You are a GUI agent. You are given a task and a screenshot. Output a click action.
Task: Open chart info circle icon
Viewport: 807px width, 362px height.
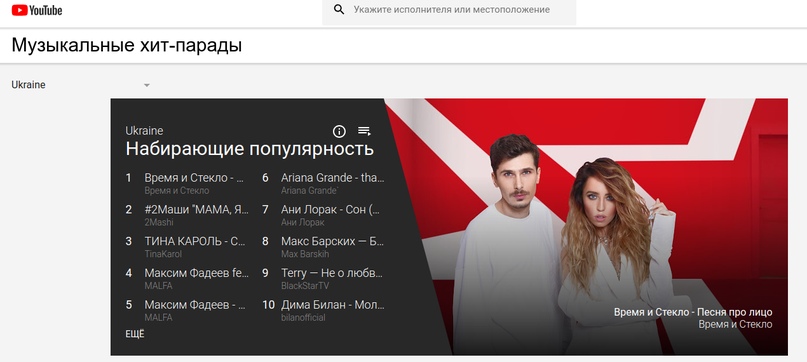pyautogui.click(x=339, y=131)
